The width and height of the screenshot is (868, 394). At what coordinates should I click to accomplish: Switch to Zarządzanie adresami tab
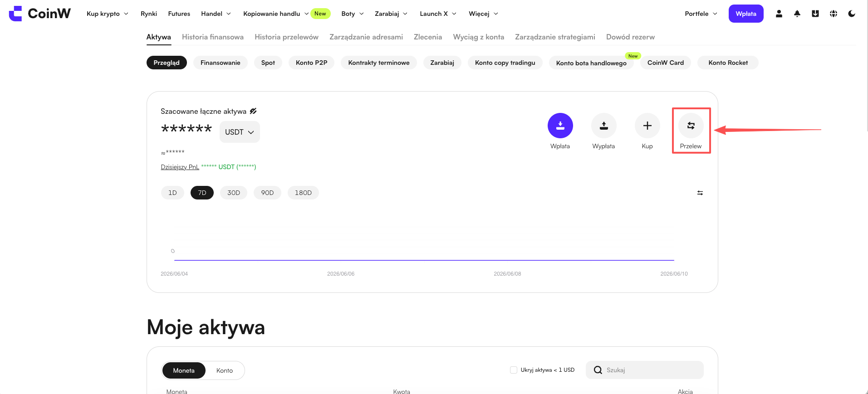tap(366, 37)
